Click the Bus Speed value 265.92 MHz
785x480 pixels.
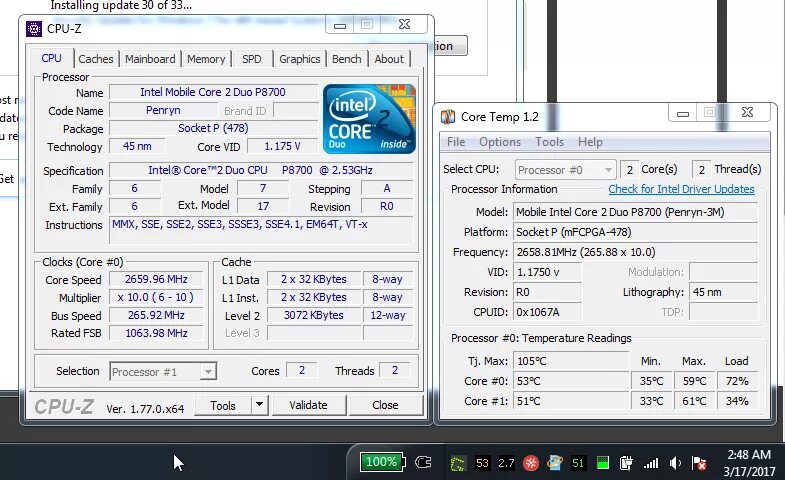tap(156, 315)
